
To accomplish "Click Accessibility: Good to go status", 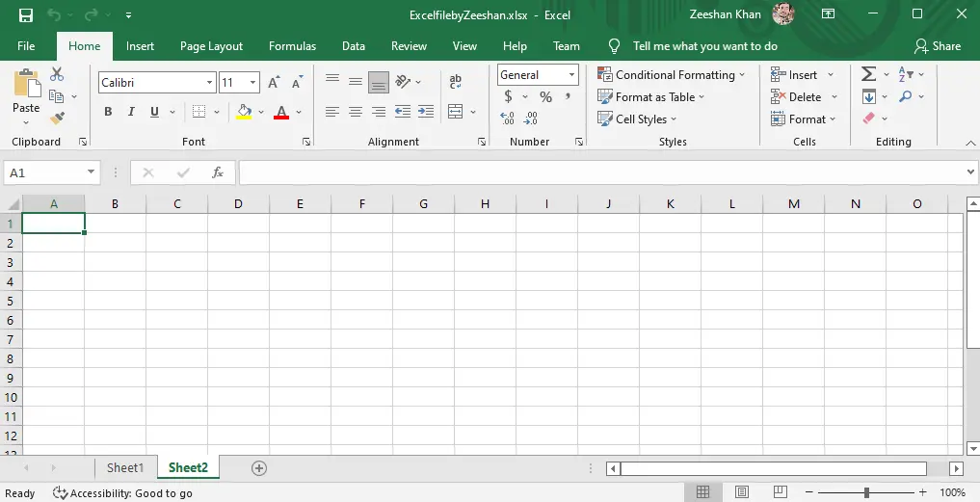I will click(123, 493).
